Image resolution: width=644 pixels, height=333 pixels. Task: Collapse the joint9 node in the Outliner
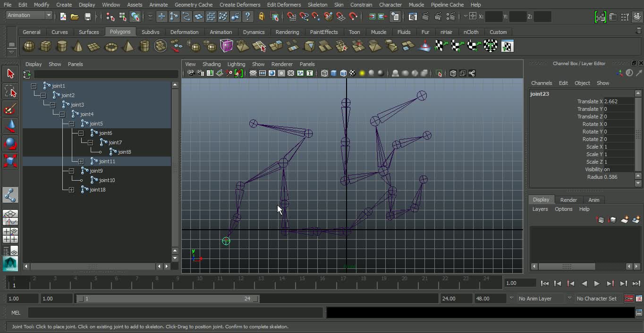pyautogui.click(x=72, y=171)
